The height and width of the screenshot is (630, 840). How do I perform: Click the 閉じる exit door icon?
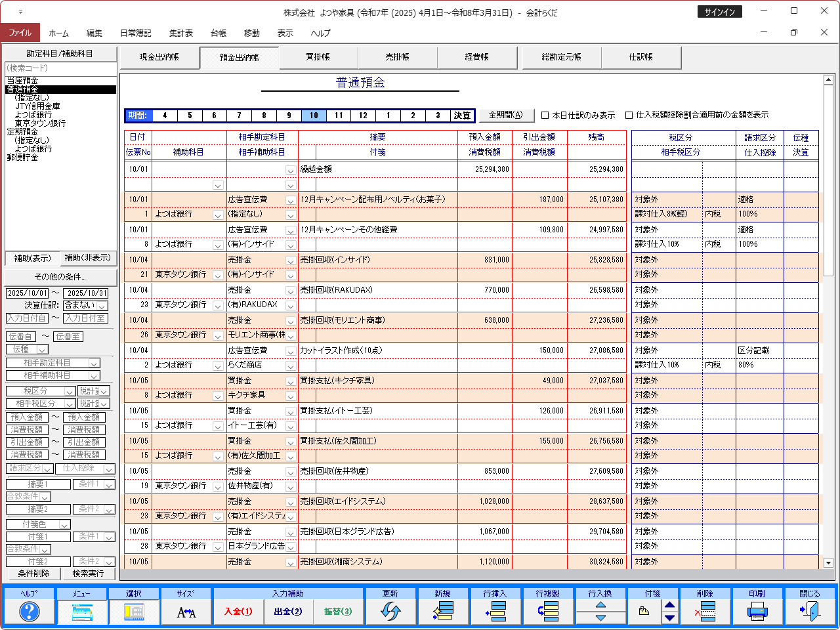coord(809,612)
